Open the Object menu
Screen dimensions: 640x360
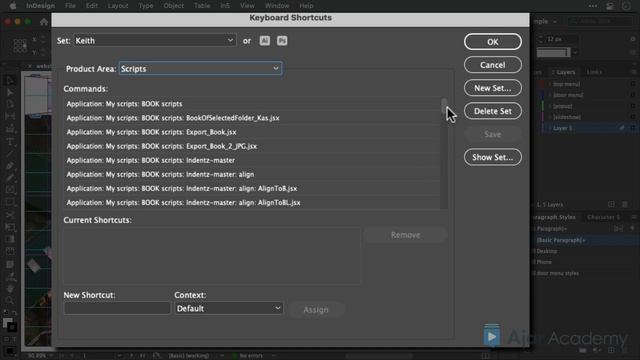[173, 6]
